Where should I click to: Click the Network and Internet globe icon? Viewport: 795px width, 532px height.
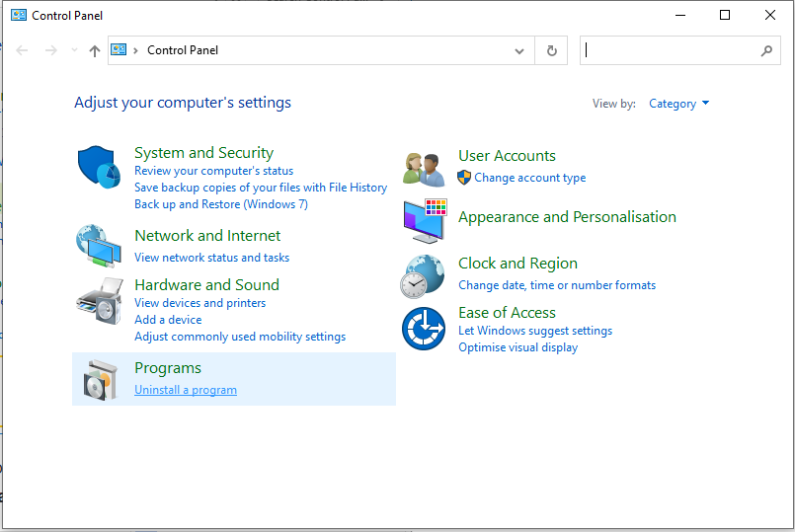click(99, 246)
